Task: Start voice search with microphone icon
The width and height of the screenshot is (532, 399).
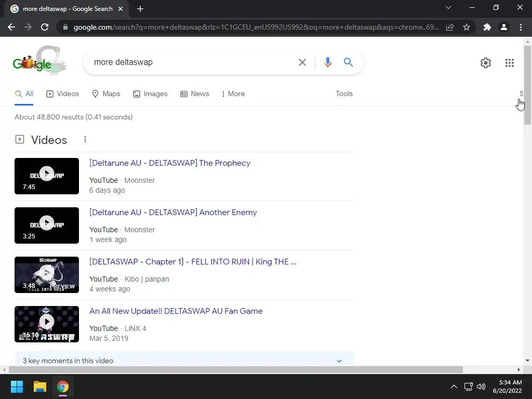Action: coord(327,62)
